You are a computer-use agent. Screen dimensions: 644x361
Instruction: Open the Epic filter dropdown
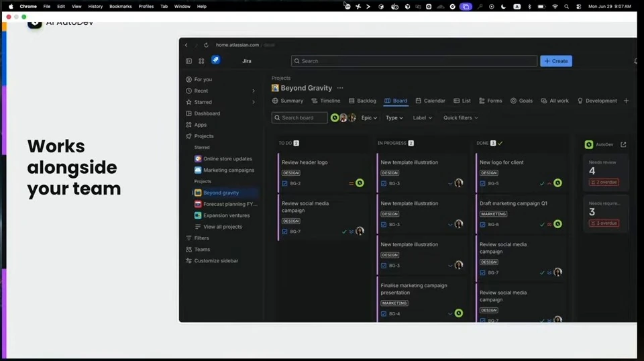click(369, 118)
